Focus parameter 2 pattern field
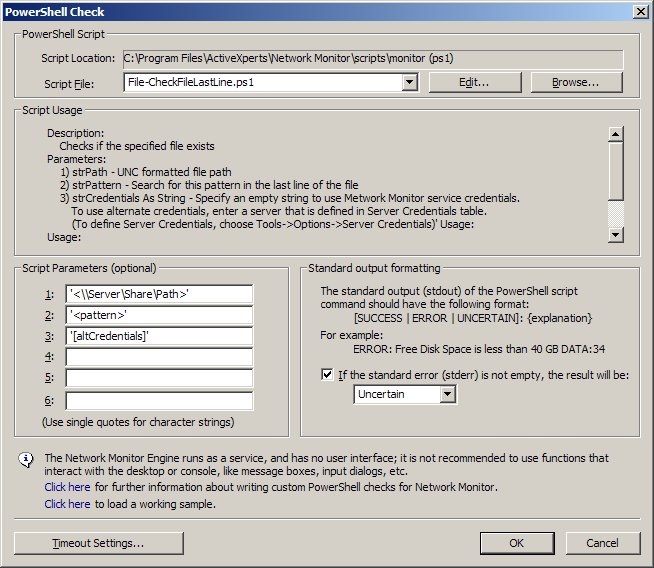Viewport: 654px width, 568px height. coord(159,315)
